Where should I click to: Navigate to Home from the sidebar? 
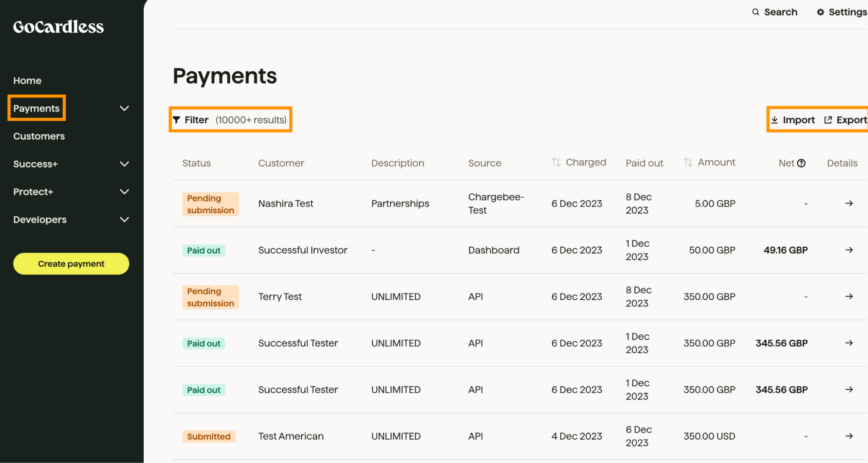(27, 80)
